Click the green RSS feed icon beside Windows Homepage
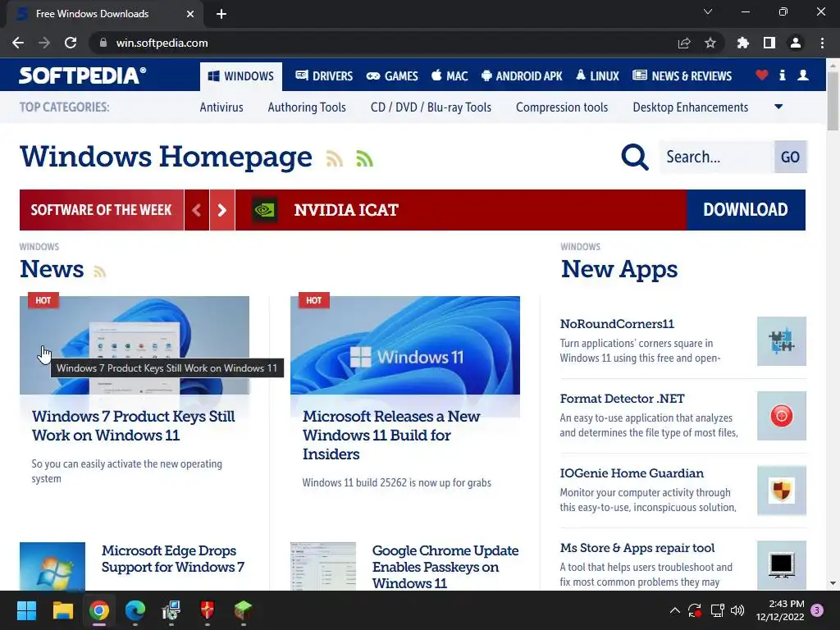This screenshot has height=630, width=840. 364,158
